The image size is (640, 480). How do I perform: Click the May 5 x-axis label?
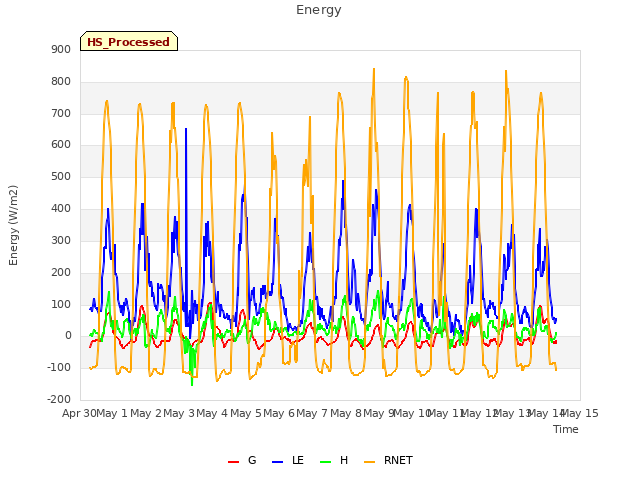246,414
